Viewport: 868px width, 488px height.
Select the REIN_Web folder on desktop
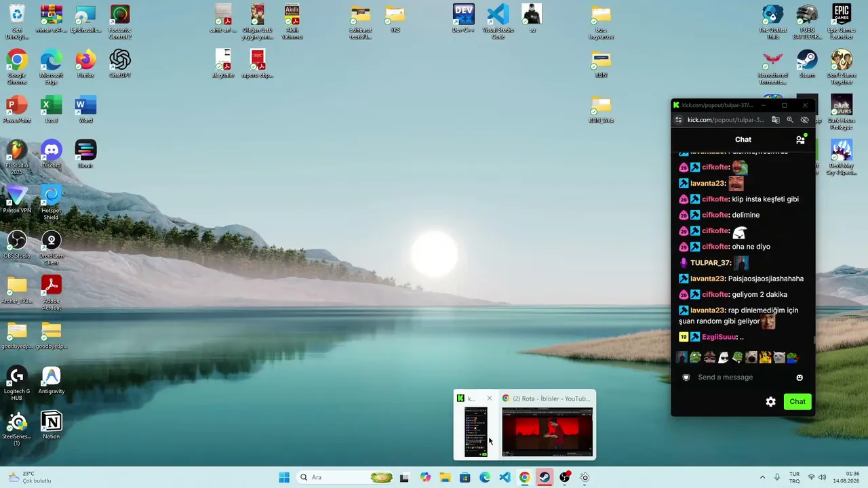pos(601,109)
